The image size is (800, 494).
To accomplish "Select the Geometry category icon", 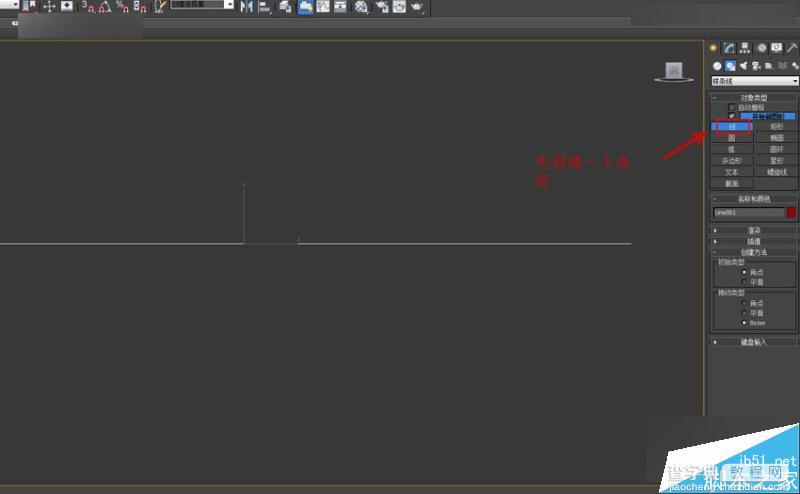I will tap(717, 66).
